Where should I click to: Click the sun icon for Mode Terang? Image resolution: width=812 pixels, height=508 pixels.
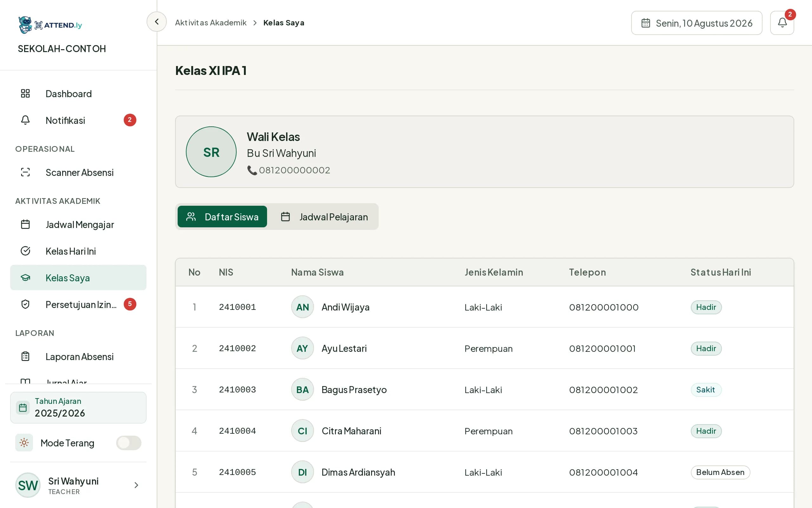pyautogui.click(x=24, y=443)
